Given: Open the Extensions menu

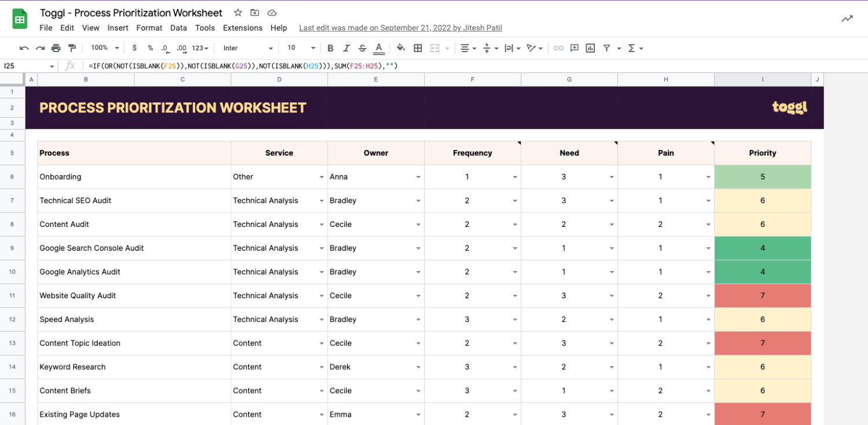Looking at the screenshot, I should (x=242, y=28).
